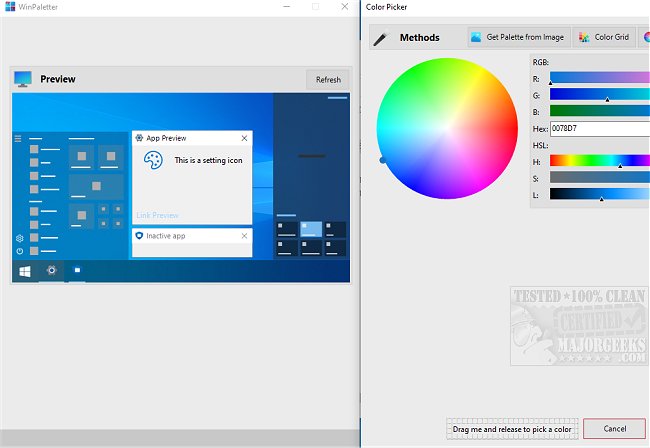Screen dimensions: 650x448
Task: Click the Cancel button
Action: pos(614,429)
